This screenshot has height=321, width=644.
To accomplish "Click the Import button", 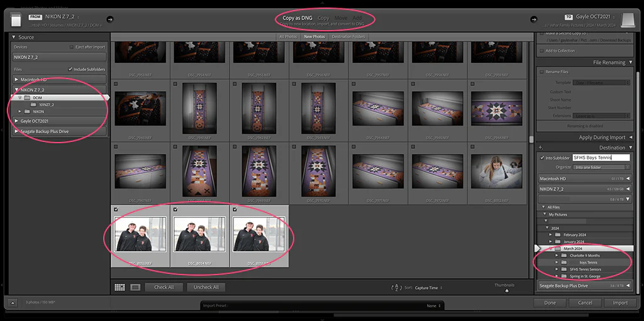I will click(620, 303).
